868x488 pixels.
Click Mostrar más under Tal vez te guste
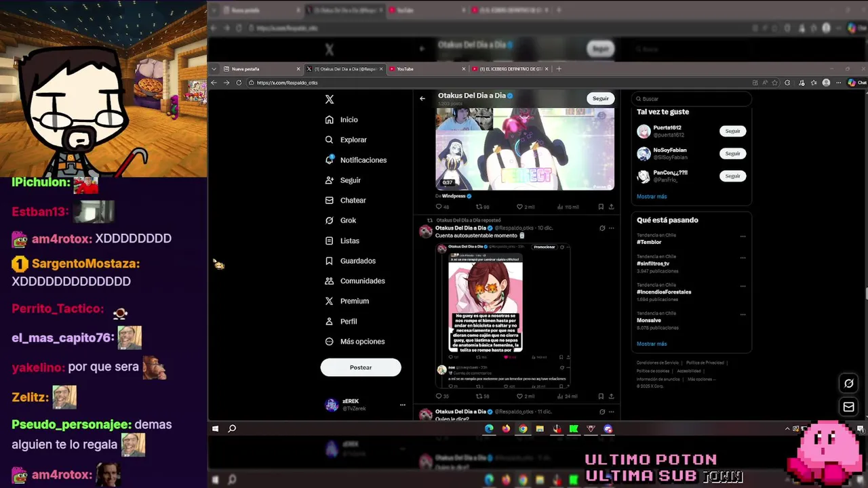click(x=652, y=197)
